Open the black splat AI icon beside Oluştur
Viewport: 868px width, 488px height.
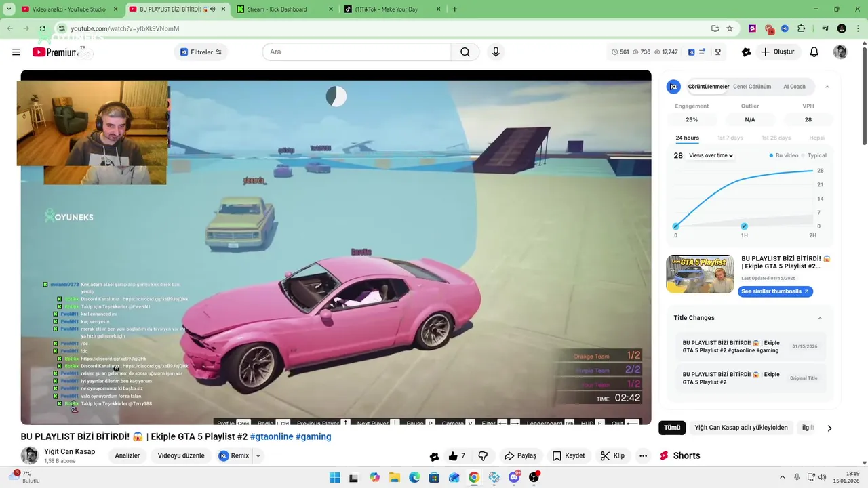[x=747, y=52]
